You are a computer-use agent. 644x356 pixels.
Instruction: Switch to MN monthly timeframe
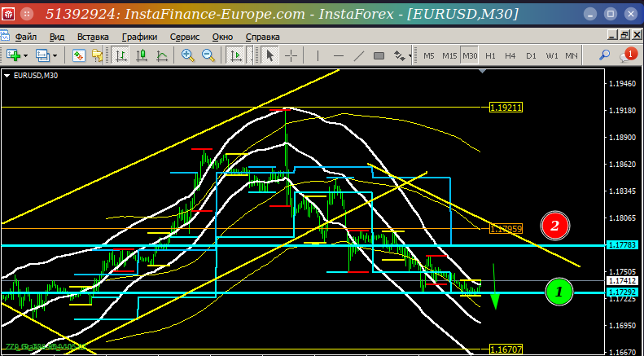tap(572, 55)
